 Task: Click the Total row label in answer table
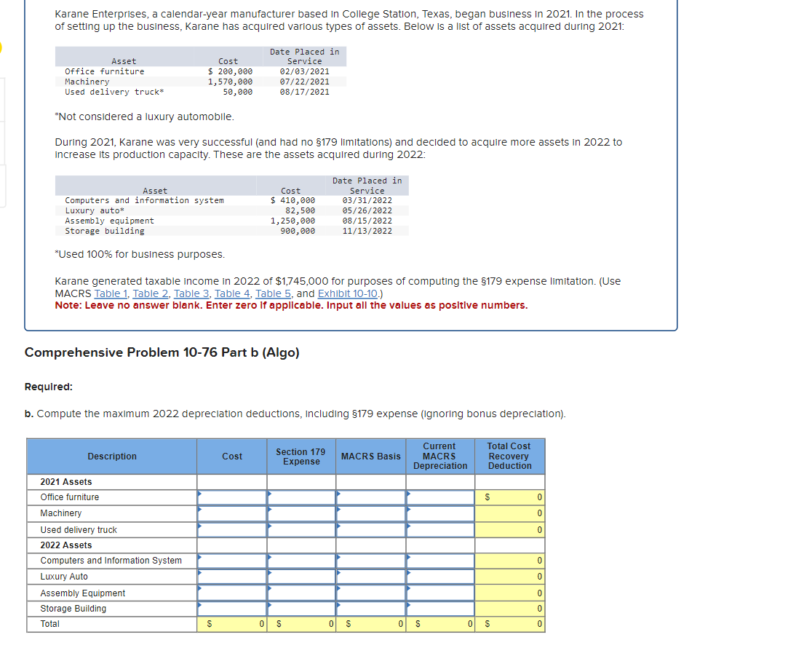(49, 624)
